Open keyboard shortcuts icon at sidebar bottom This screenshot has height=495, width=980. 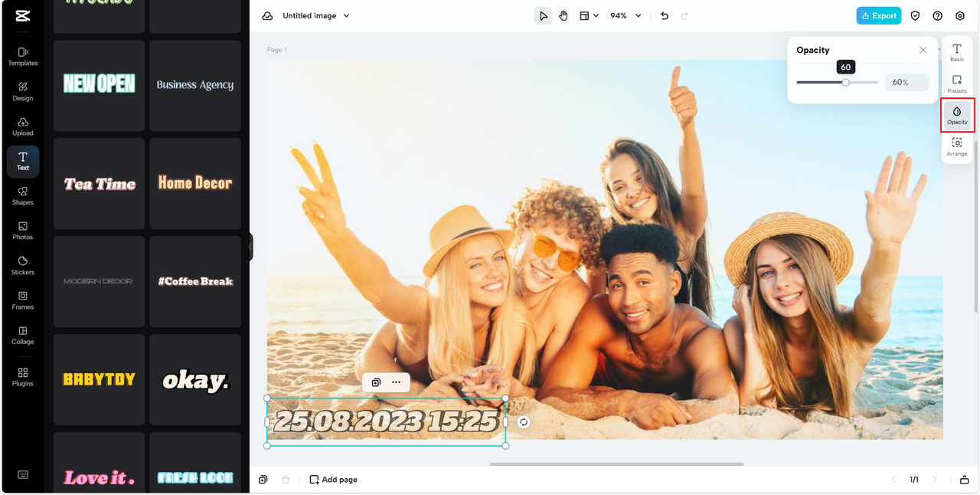[23, 474]
